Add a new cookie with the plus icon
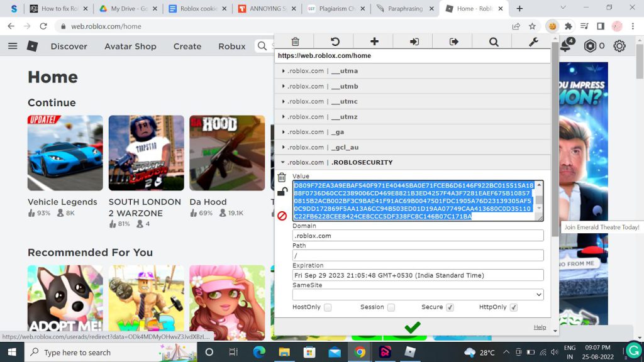The image size is (644, 362). pos(374,40)
